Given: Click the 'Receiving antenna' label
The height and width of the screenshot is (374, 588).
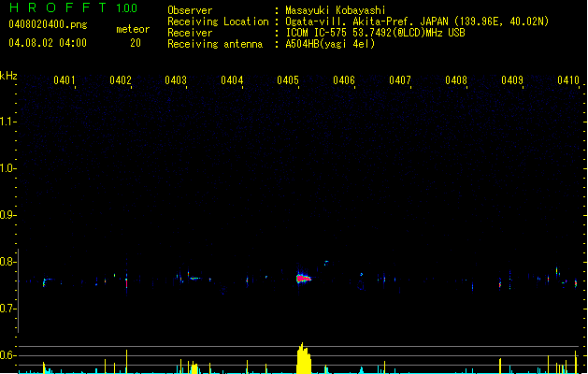Looking at the screenshot, I should 215,44.
